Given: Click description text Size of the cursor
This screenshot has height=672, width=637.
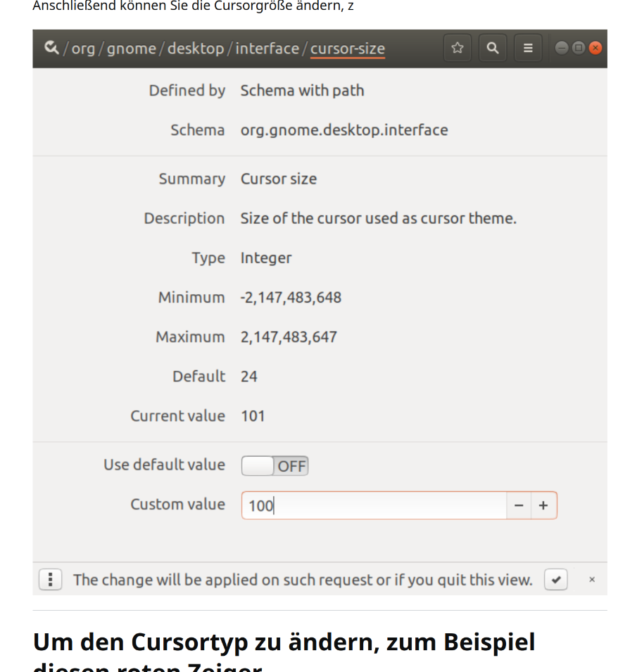Looking at the screenshot, I should (x=379, y=219).
